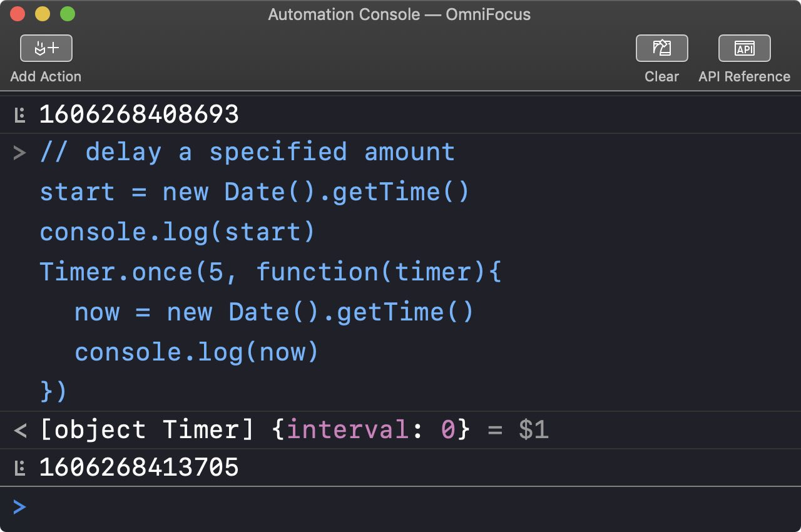801x532 pixels.
Task: Click the '[object Timer]' result text
Action: pos(148,430)
